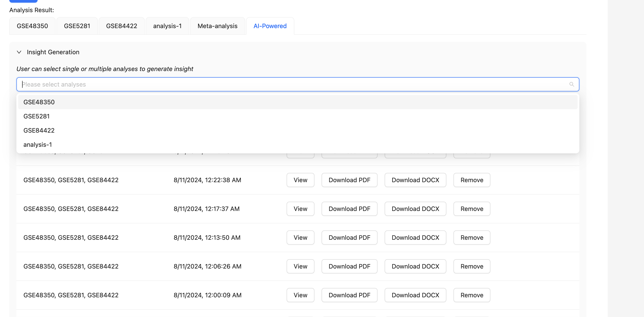This screenshot has height=317, width=644.
Task: Open the GSE84422 tab
Action: point(121,26)
